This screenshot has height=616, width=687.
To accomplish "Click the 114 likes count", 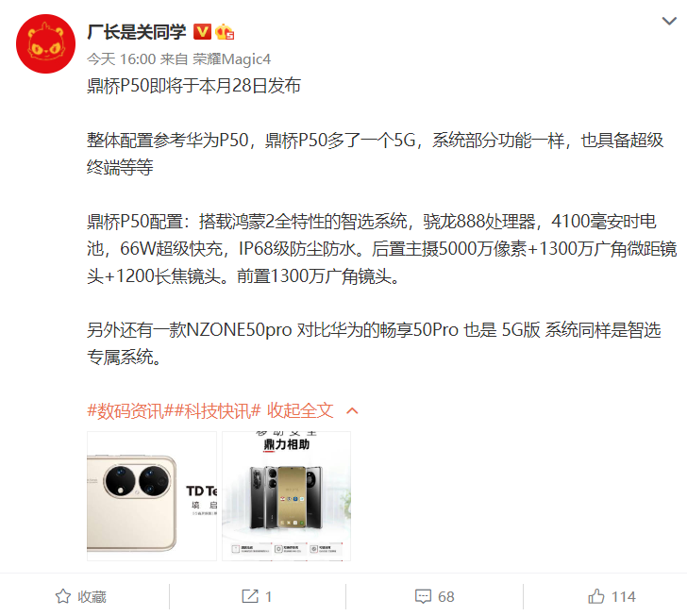I will tap(624, 597).
